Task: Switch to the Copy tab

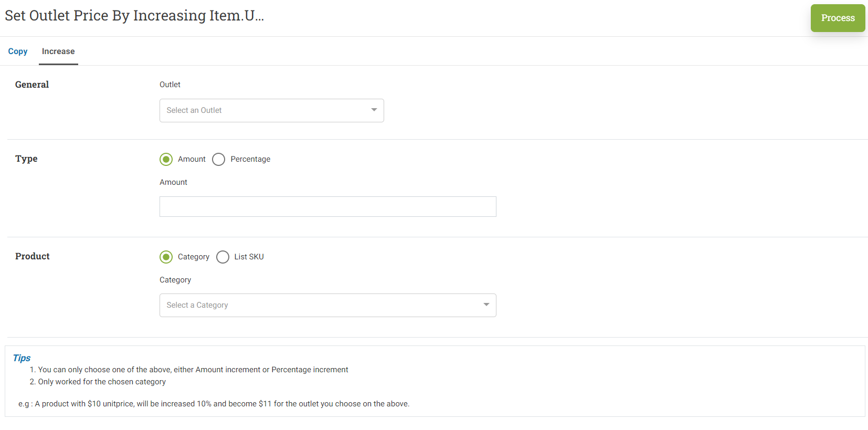Action: pos(18,51)
